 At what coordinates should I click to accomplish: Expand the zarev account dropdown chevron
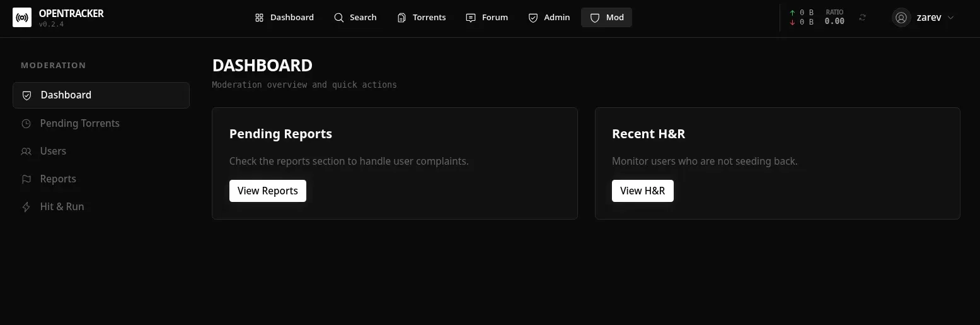click(x=951, y=18)
